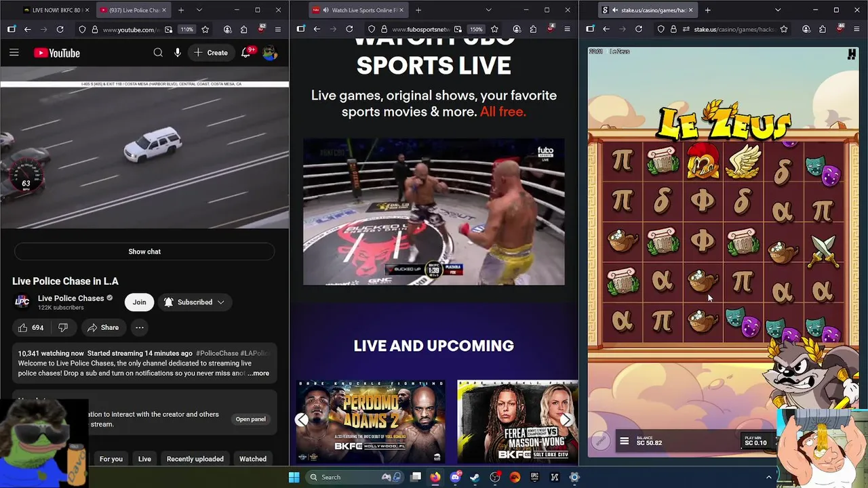Bookmark the stake.us casino page

784,29
